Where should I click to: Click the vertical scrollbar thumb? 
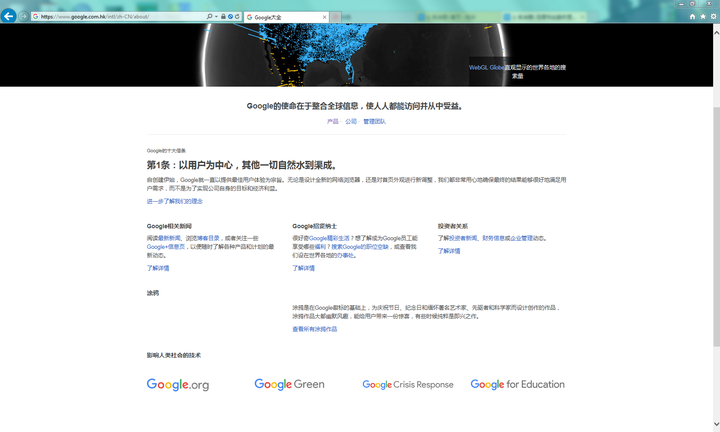716,226
